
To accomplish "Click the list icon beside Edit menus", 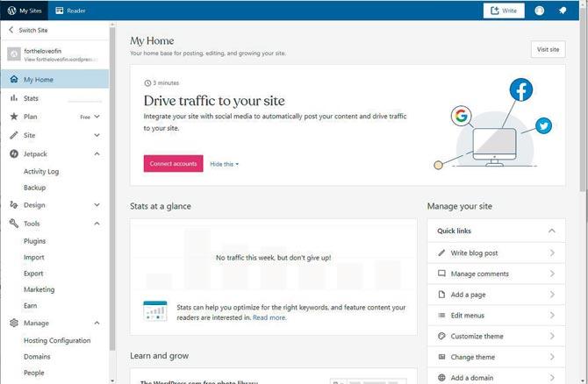I will [441, 315].
